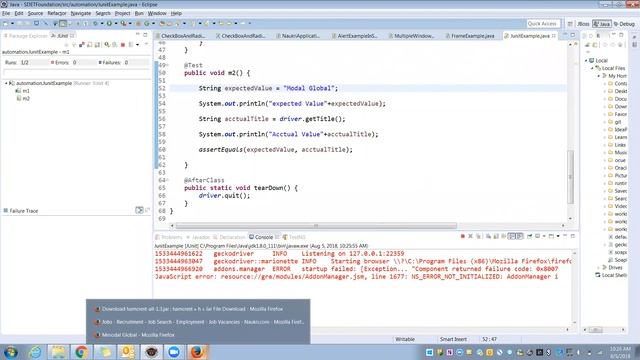The height and width of the screenshot is (360, 640).
Task: Open the TestNG view tab
Action: coord(294,237)
